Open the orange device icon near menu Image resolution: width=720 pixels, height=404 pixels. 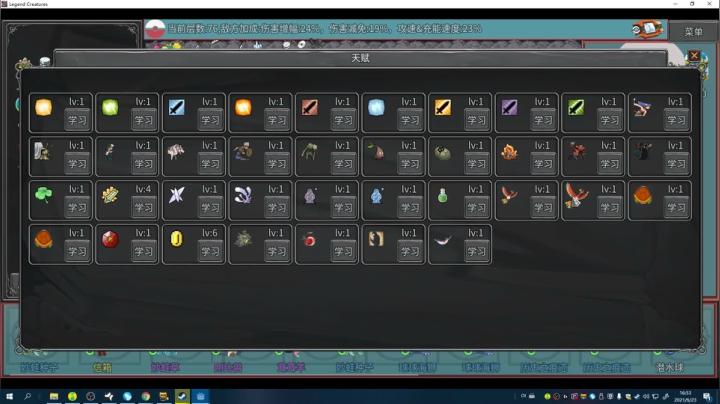(647, 29)
